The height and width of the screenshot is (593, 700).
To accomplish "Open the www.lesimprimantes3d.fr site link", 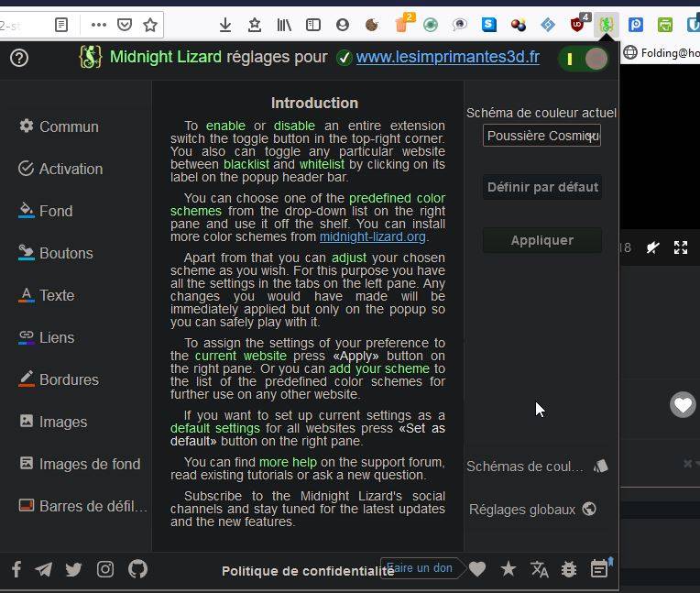I will pos(448,57).
